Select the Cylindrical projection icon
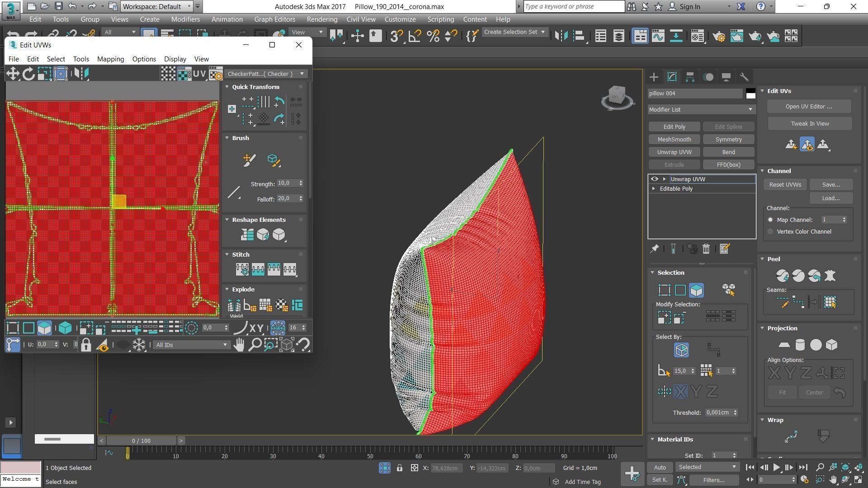Viewport: 868px width, 488px height. pyautogui.click(x=800, y=345)
